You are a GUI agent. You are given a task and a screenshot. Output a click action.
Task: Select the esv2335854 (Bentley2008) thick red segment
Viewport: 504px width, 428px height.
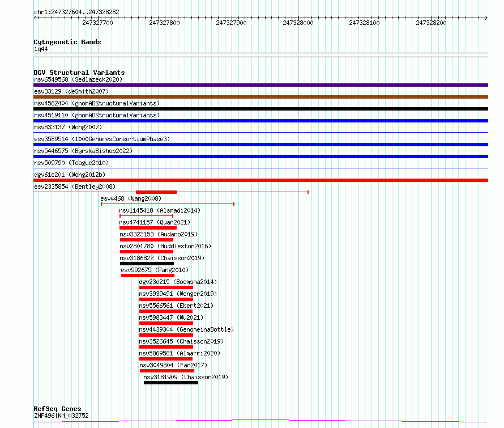pyautogui.click(x=156, y=192)
